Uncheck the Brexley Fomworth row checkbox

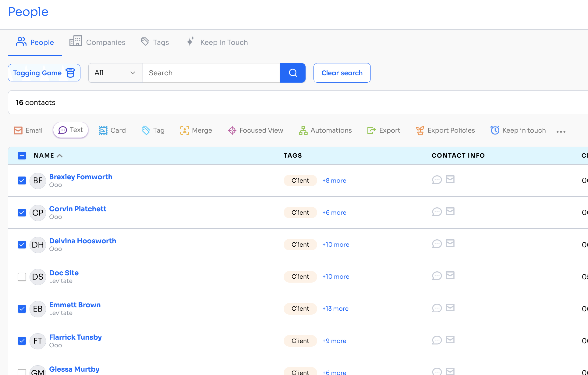point(22,180)
